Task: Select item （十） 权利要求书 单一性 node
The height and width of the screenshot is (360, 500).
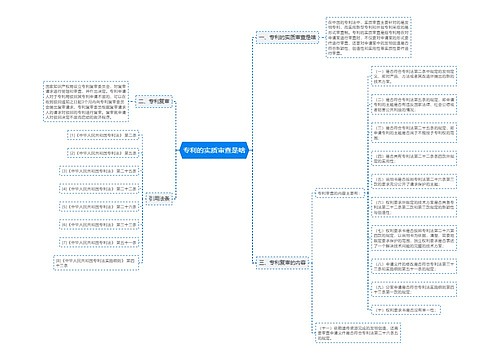Action: click(406, 310)
